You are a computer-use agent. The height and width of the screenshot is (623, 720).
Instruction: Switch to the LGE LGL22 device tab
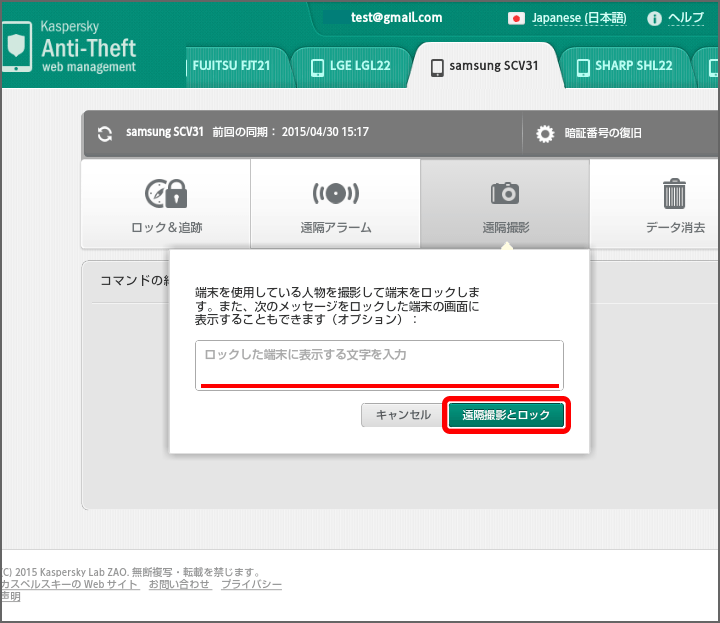(351, 67)
